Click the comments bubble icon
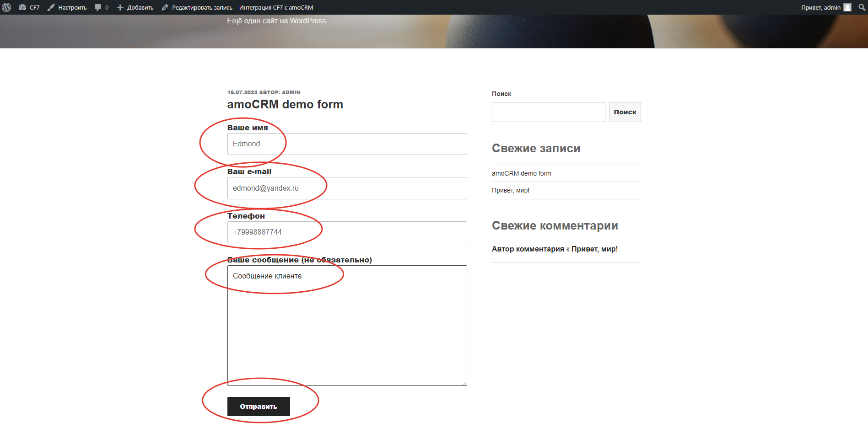Image resolution: width=868 pixels, height=428 pixels. pyautogui.click(x=98, y=7)
